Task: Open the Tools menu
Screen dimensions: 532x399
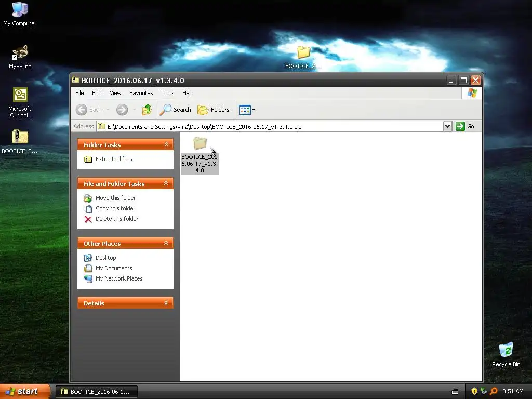Action: click(x=168, y=93)
